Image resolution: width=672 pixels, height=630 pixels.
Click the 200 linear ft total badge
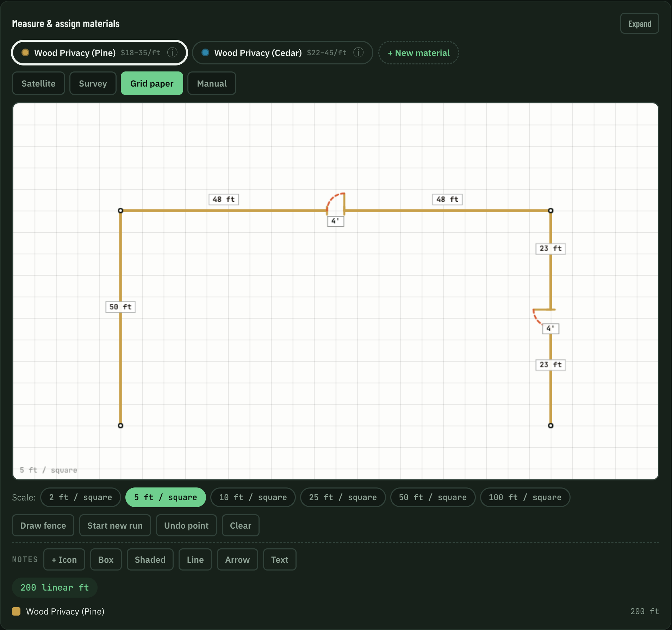tap(55, 587)
